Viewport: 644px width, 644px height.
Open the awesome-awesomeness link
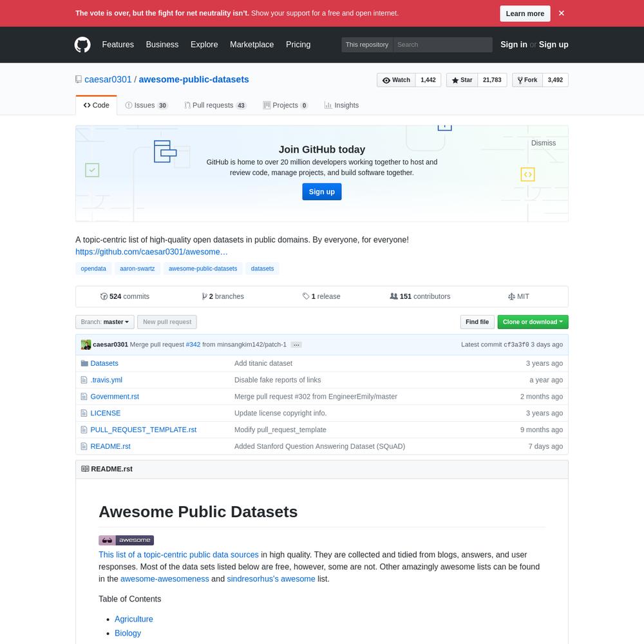click(165, 579)
